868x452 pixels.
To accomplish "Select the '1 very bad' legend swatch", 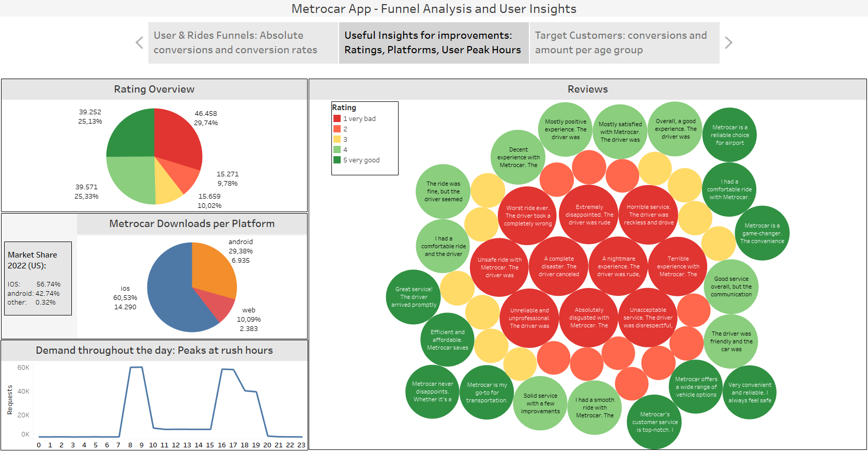I will pos(337,119).
